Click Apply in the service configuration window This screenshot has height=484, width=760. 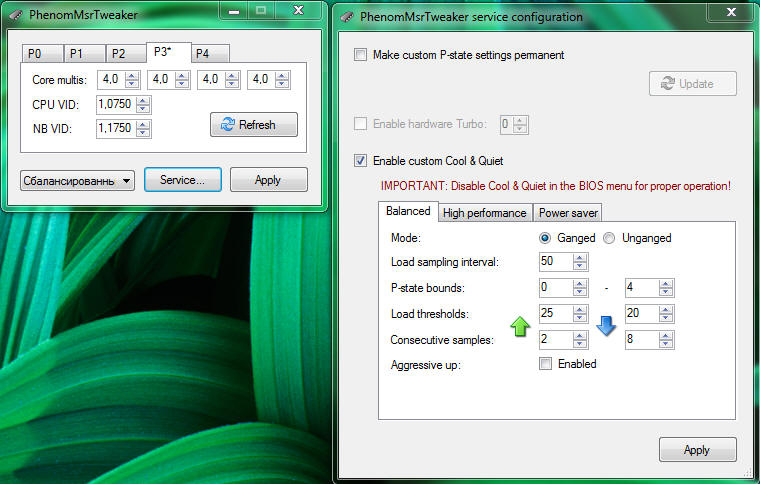point(697,450)
